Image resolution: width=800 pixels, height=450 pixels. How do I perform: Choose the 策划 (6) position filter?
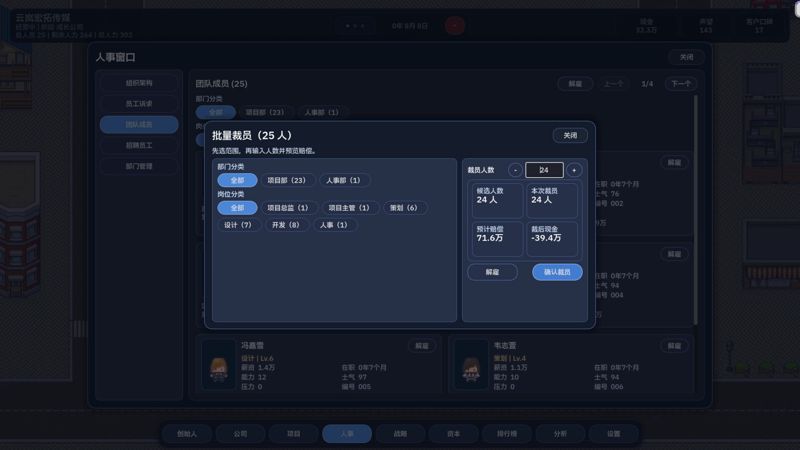[404, 208]
